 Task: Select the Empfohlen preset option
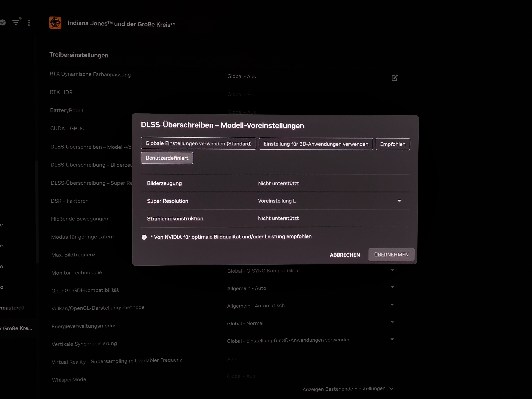point(392,144)
